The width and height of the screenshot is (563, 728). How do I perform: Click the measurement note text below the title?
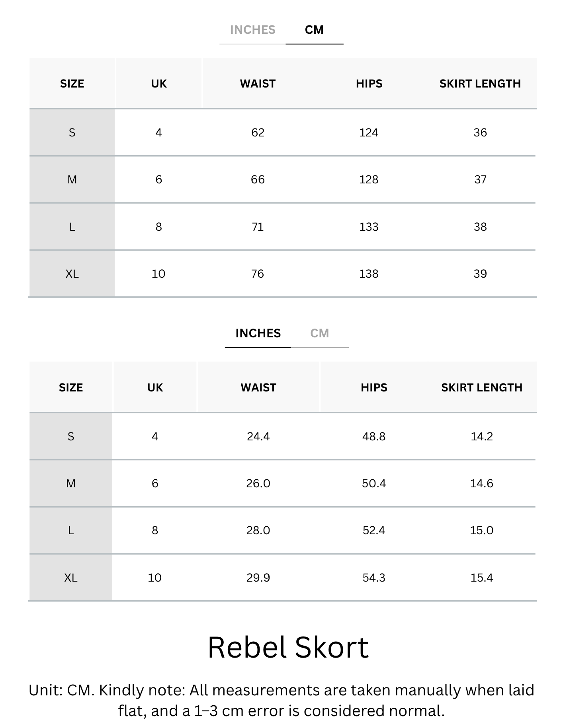pyautogui.click(x=281, y=701)
